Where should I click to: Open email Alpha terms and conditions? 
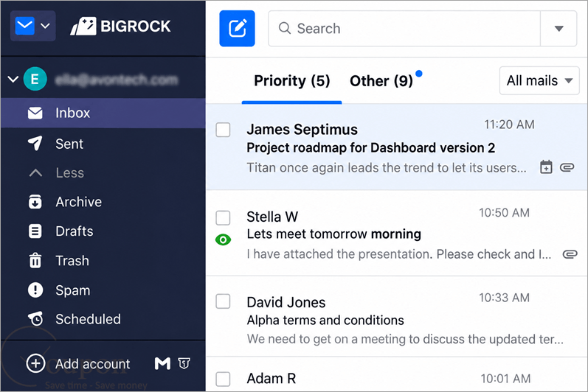tap(325, 320)
